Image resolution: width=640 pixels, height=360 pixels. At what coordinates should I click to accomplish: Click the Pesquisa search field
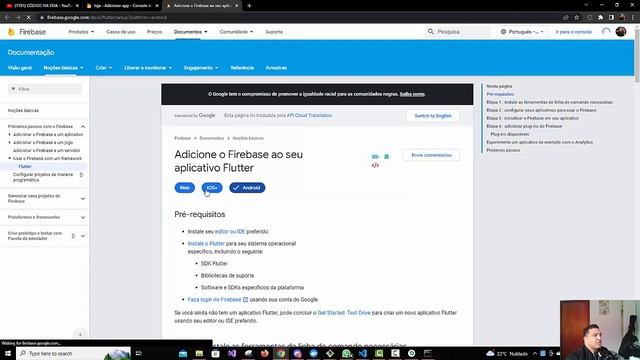457,31
